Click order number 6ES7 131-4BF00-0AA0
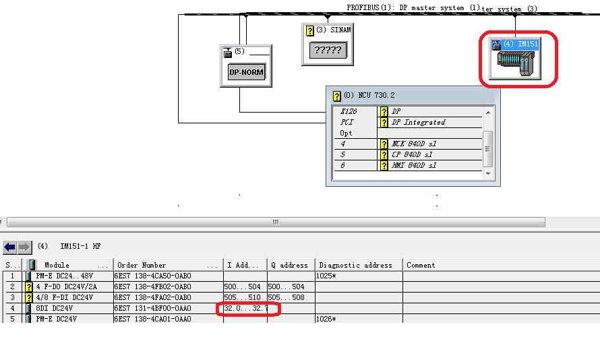Viewport: 600px width, 364px height. click(x=152, y=308)
